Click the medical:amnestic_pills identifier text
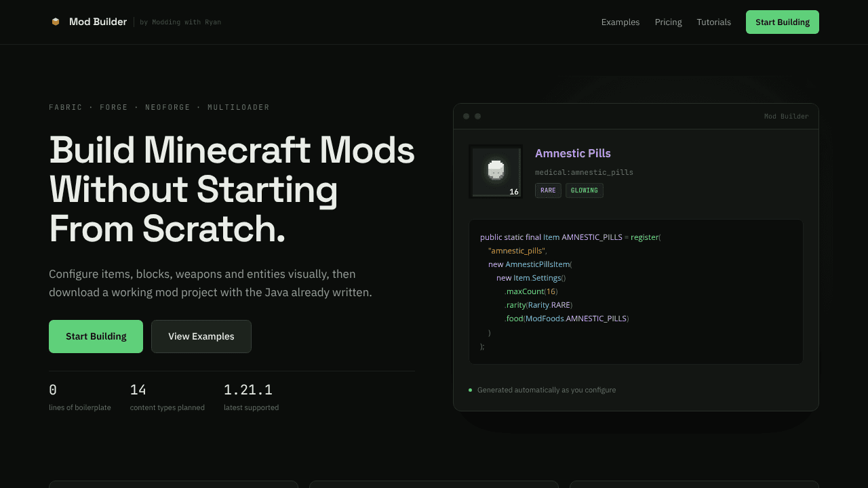The width and height of the screenshot is (868, 488). click(x=584, y=172)
